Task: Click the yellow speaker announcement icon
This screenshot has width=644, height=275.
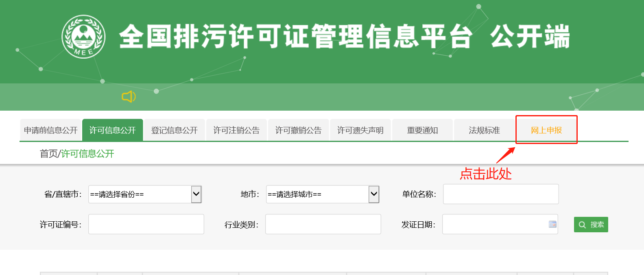Action: (x=129, y=96)
